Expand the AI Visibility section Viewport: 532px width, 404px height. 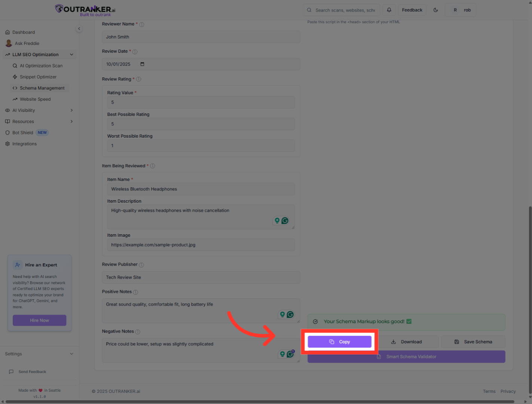click(x=71, y=110)
